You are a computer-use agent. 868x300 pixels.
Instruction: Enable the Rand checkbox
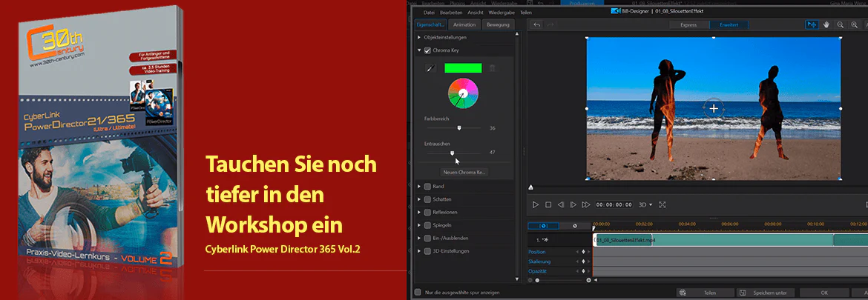coord(427,186)
